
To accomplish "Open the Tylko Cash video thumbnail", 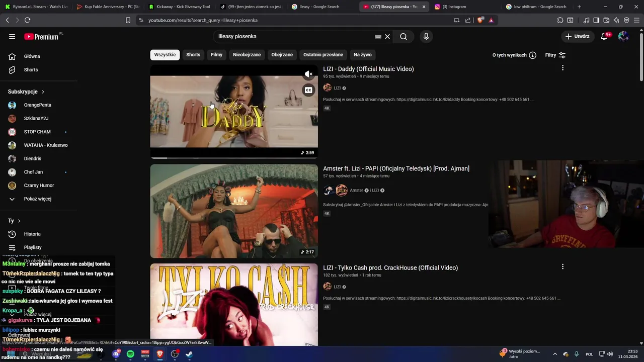I will [234, 305].
